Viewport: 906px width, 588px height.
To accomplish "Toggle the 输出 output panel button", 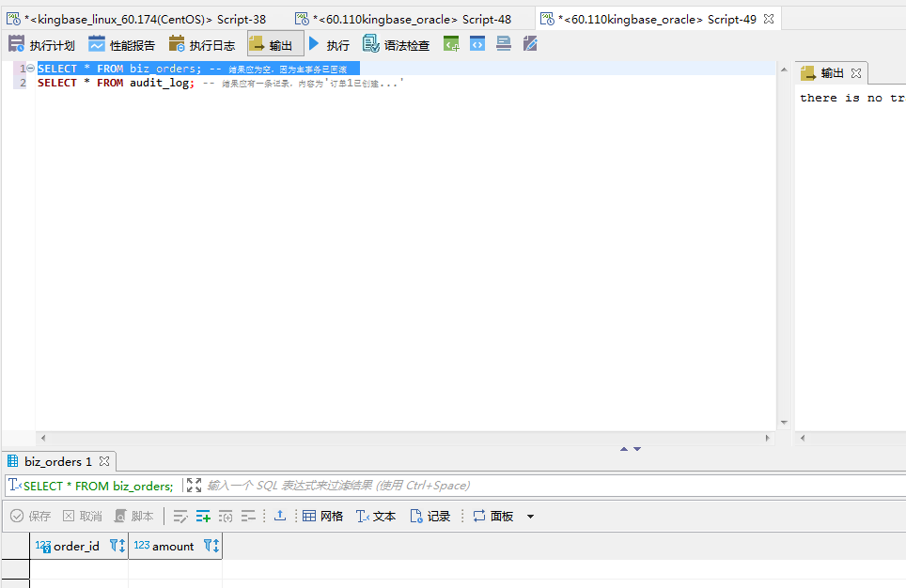I will click(x=275, y=44).
